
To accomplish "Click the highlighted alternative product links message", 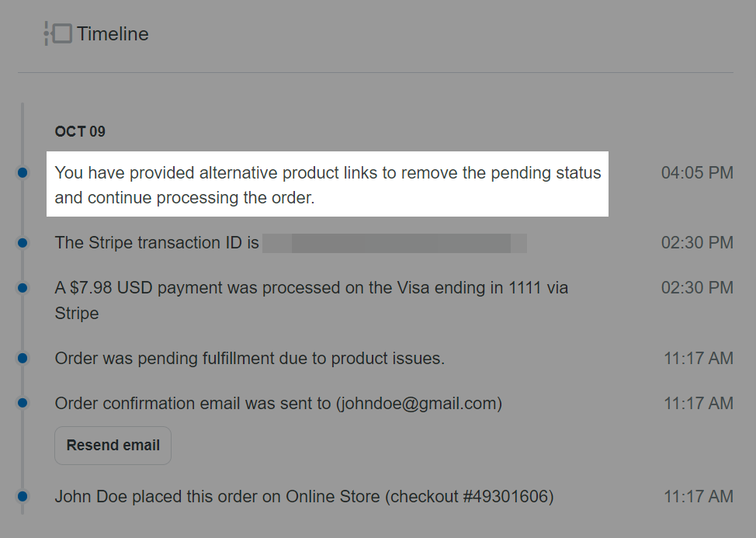I will pyautogui.click(x=328, y=185).
